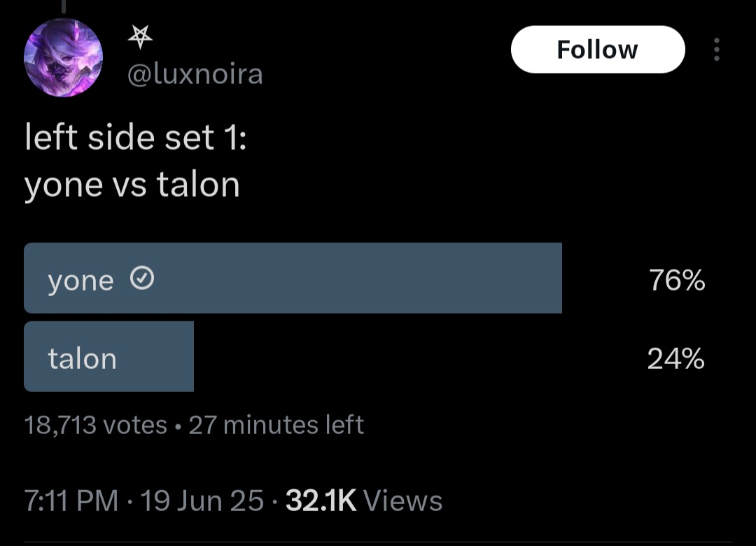Click the 27 minutes left label
Viewport: 756px width, 546px height.
coord(276,425)
